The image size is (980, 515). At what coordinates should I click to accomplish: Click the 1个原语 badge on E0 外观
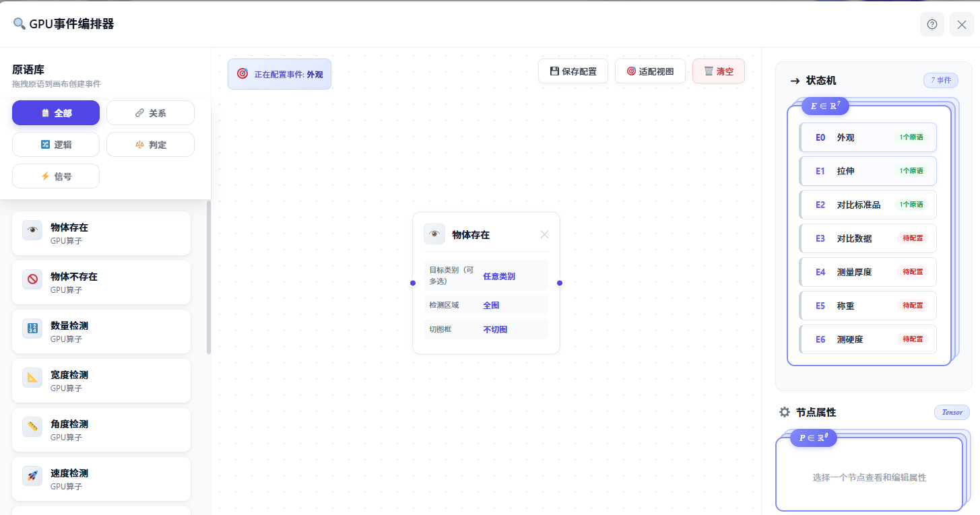point(911,137)
